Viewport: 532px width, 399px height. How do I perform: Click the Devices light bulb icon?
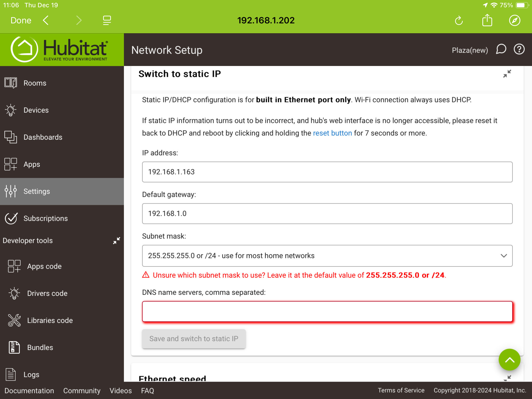point(11,110)
